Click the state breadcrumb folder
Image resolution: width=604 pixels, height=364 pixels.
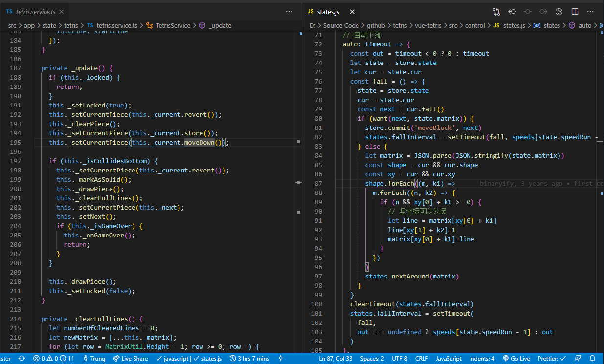tap(50, 25)
